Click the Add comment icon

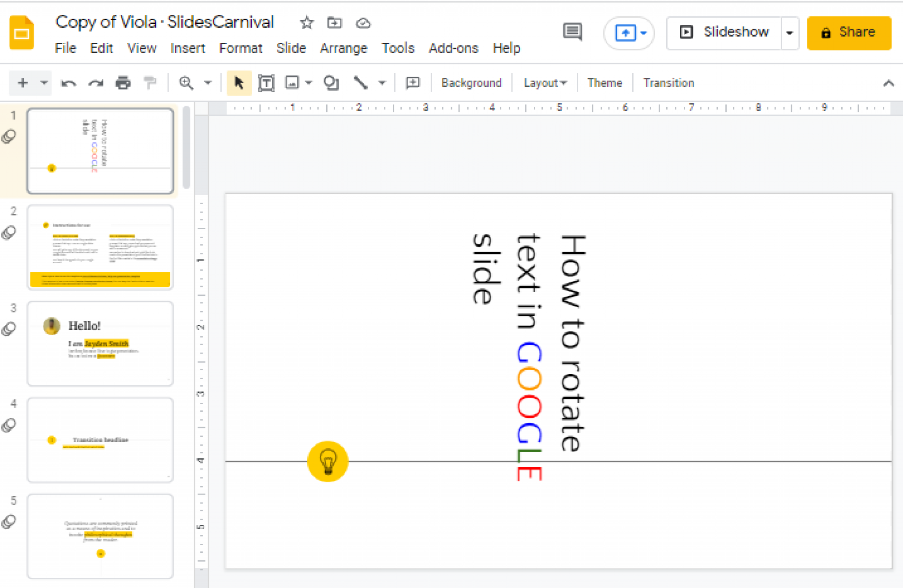(x=413, y=83)
